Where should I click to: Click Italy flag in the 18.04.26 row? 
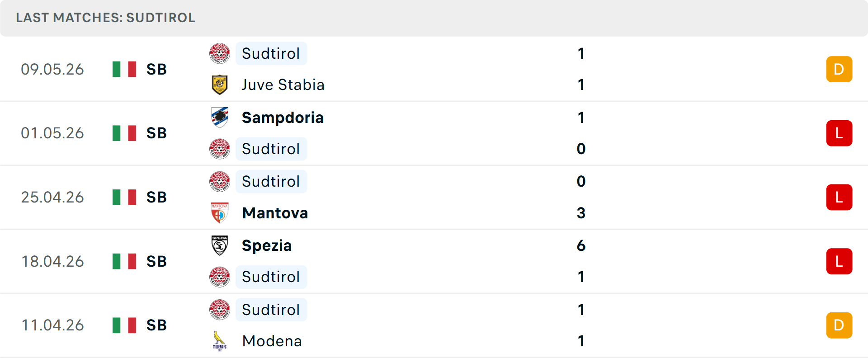click(x=124, y=261)
